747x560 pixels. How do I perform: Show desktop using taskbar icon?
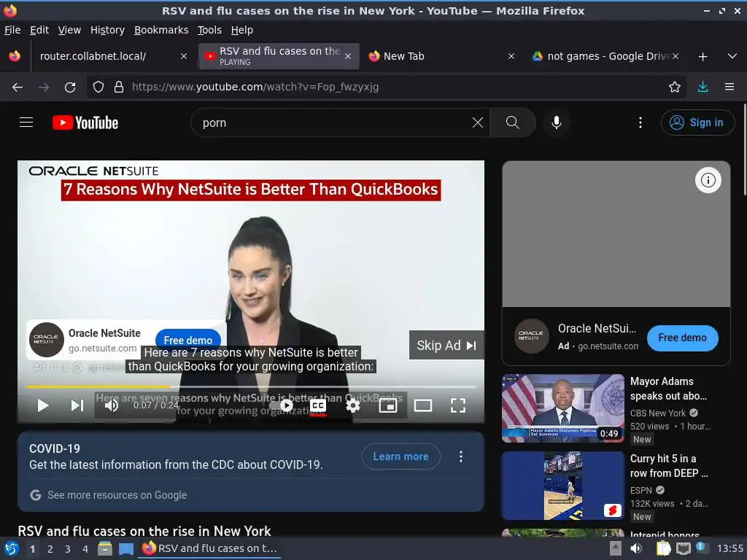[125, 548]
